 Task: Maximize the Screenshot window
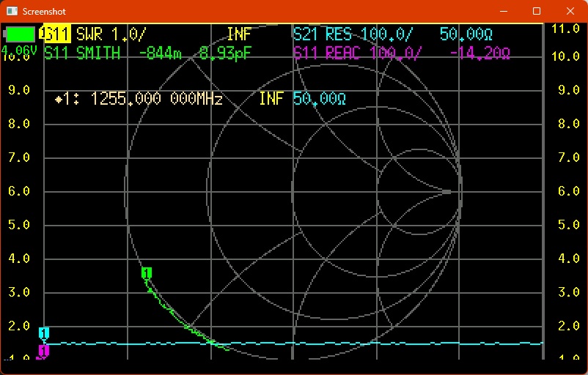537,11
